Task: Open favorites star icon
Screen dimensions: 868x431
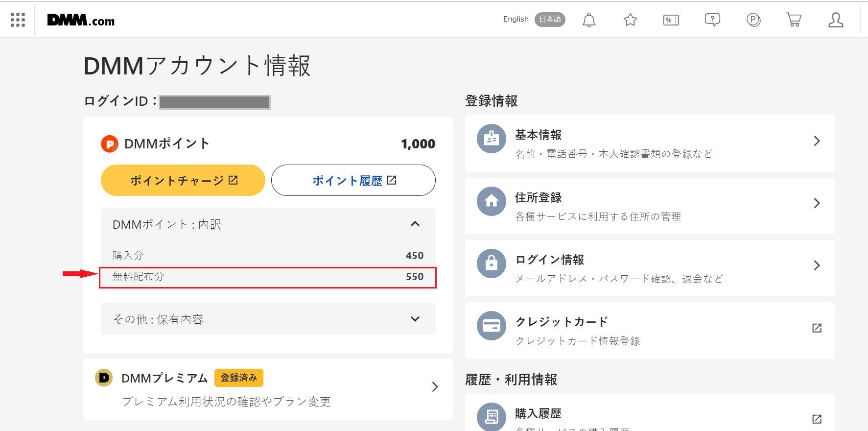Action: point(630,20)
